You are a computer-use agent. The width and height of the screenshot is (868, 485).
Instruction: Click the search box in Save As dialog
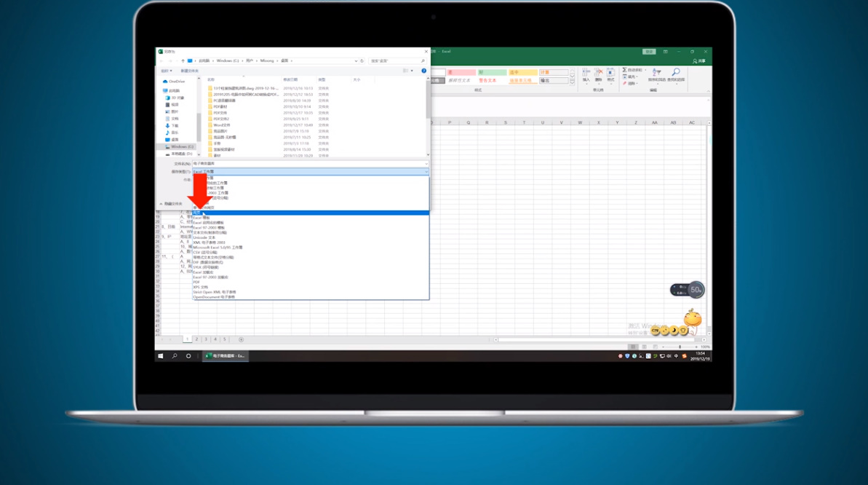[397, 61]
